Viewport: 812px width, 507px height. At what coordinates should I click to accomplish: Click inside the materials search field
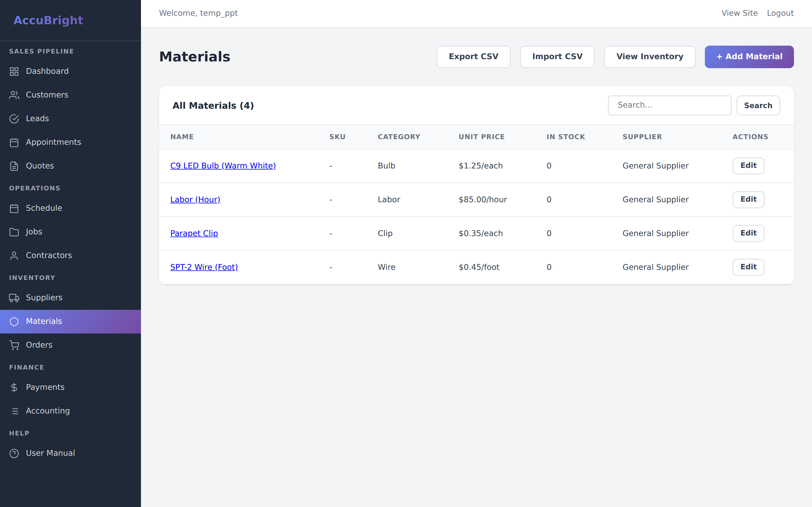click(x=669, y=105)
